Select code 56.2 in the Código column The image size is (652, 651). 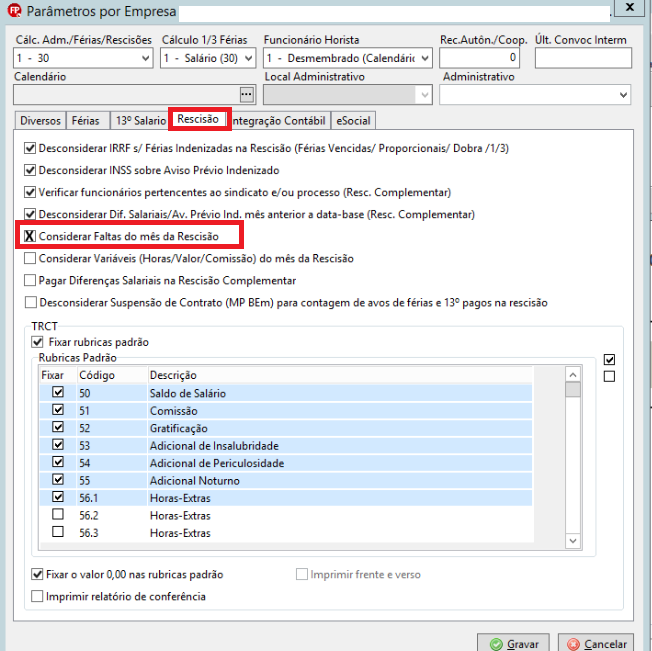(89, 515)
